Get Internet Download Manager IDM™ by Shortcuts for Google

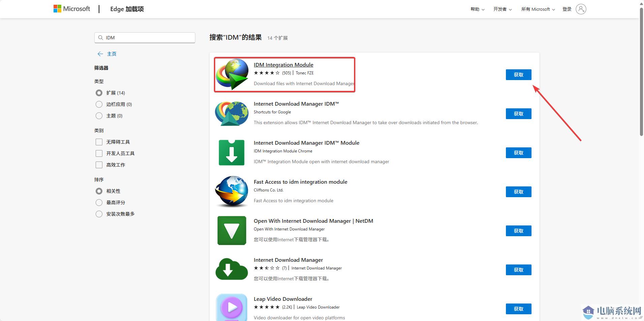tap(518, 114)
